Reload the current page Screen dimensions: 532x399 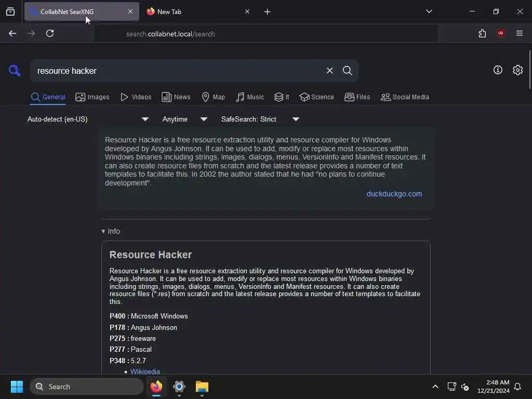tap(50, 33)
